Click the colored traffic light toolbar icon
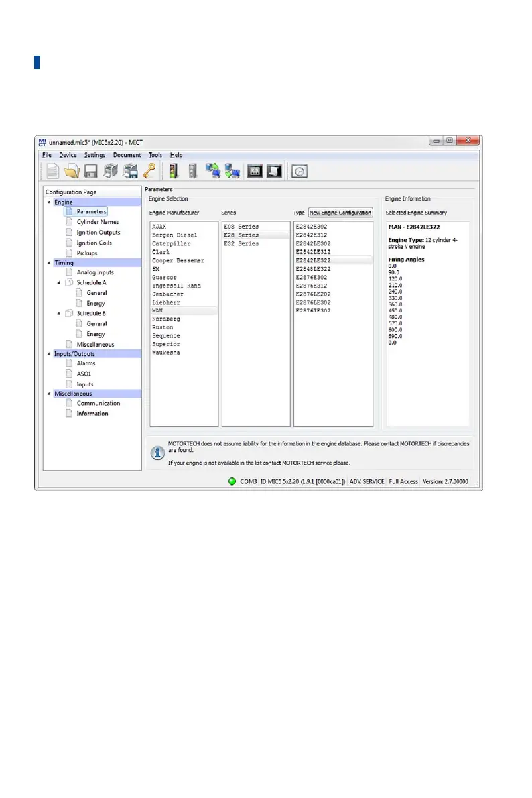This screenshot has height=798, width=532. click(x=173, y=171)
